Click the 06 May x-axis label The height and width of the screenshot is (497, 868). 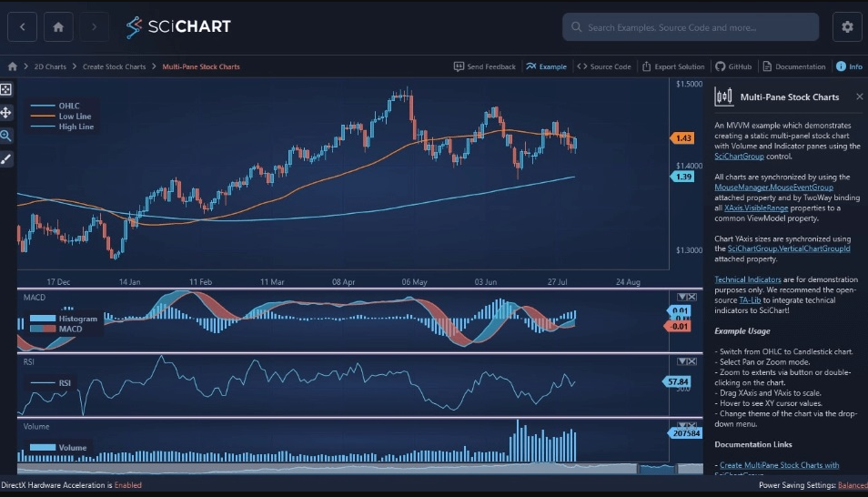(414, 282)
